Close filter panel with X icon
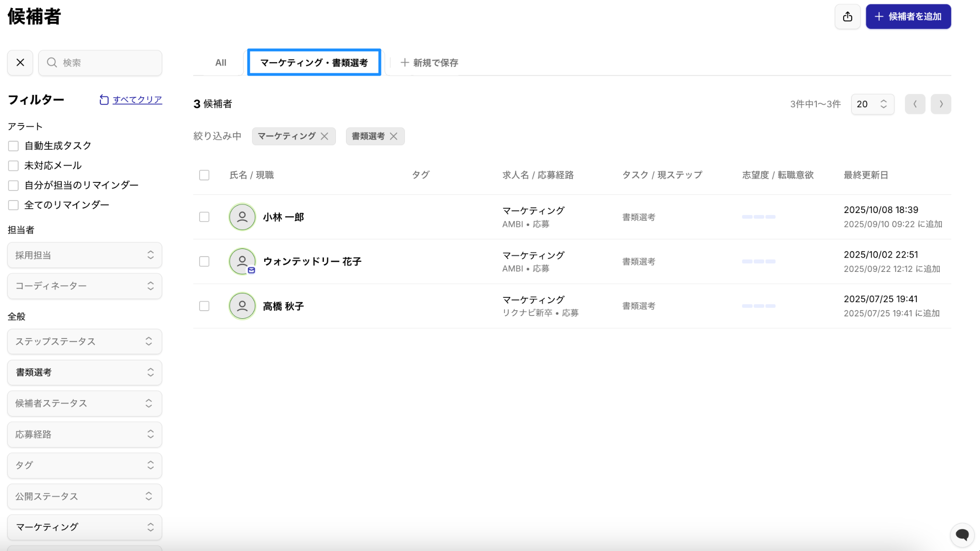Image resolution: width=980 pixels, height=551 pixels. point(20,63)
